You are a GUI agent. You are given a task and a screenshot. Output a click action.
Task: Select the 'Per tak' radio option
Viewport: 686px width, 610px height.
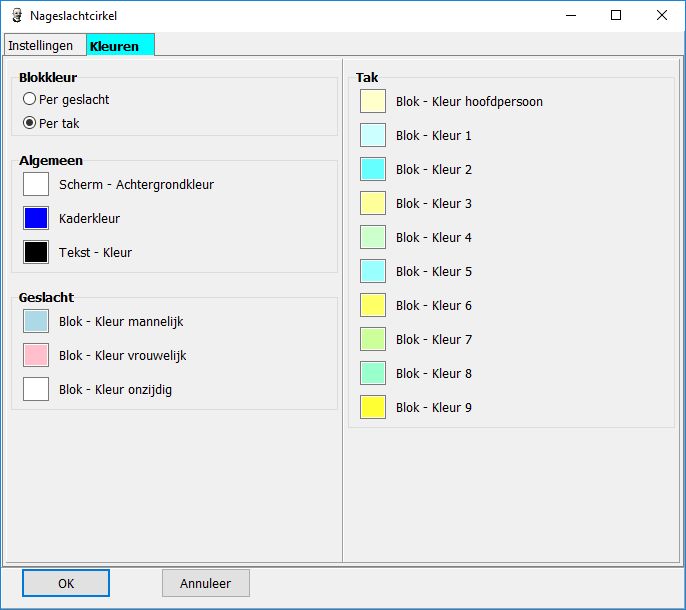coord(30,124)
